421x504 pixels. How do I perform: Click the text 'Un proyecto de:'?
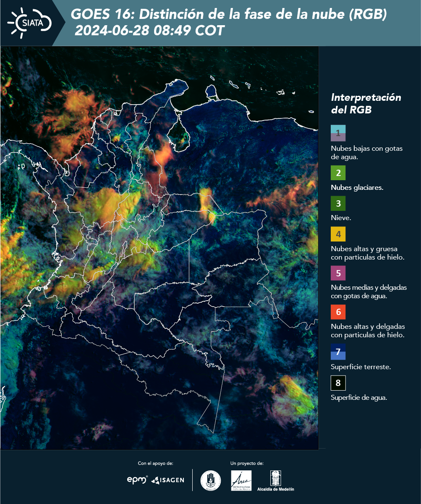point(247,463)
